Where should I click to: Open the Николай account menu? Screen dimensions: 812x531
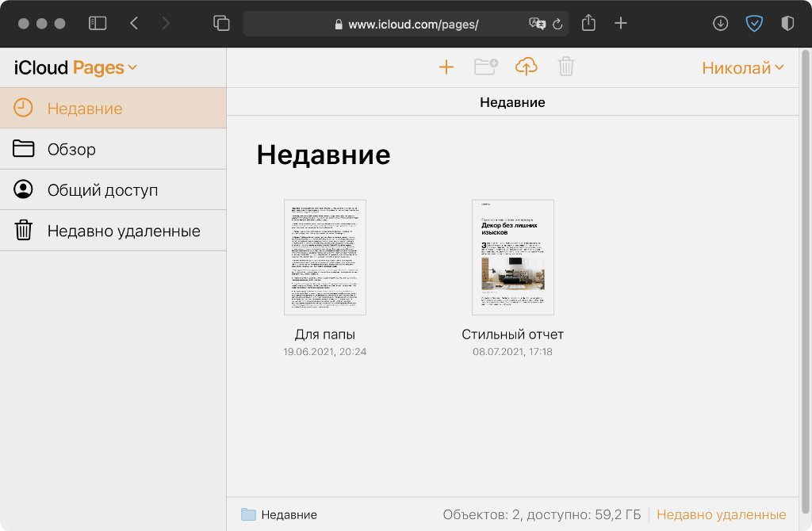(743, 68)
